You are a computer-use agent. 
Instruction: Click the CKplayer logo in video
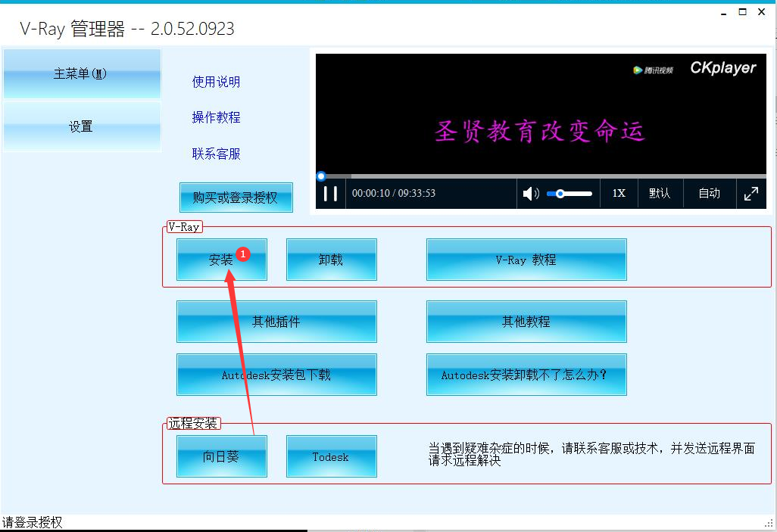[x=723, y=68]
